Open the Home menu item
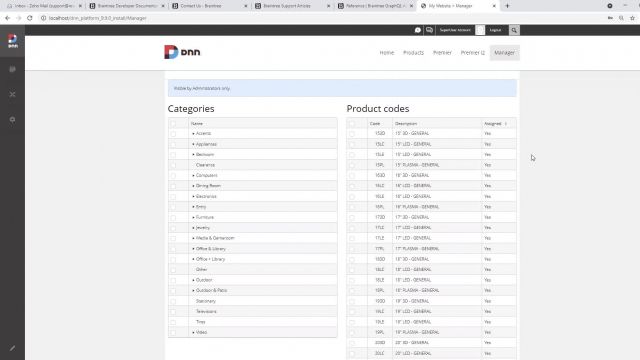The image size is (640, 360). point(387,53)
